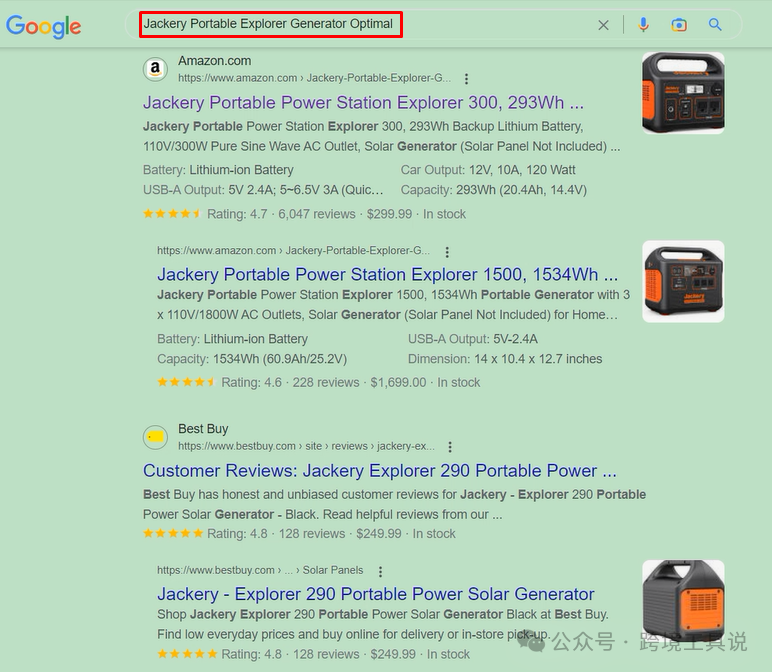
Task: Click the $299.99 price text
Action: 389,214
